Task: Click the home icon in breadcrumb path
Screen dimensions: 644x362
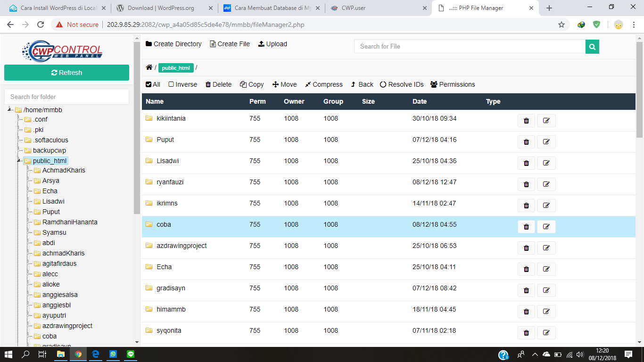Action: tap(149, 67)
